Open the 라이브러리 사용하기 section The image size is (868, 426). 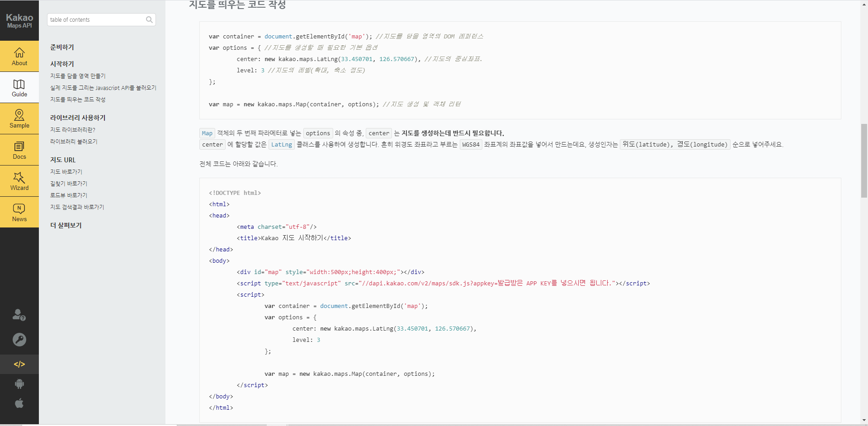pyautogui.click(x=78, y=118)
